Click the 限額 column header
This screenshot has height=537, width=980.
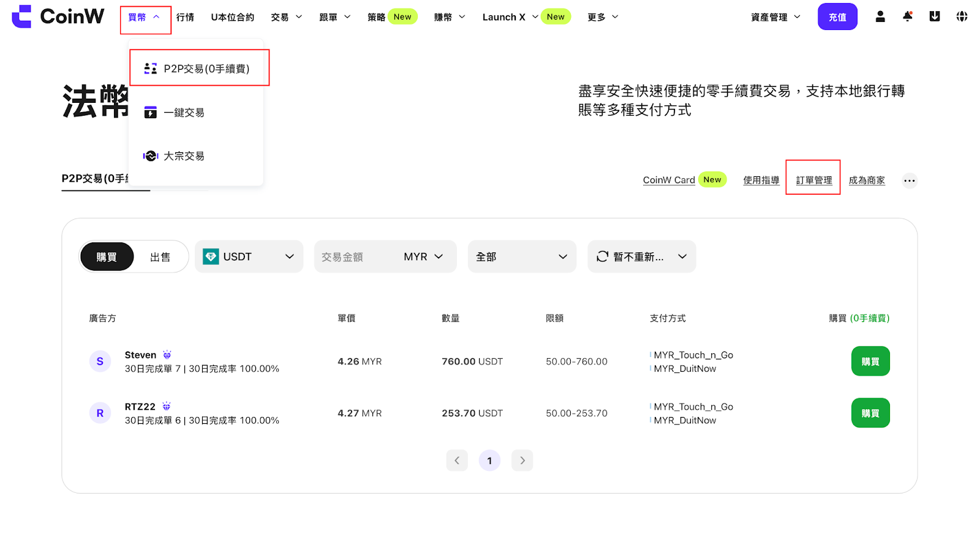(x=555, y=318)
